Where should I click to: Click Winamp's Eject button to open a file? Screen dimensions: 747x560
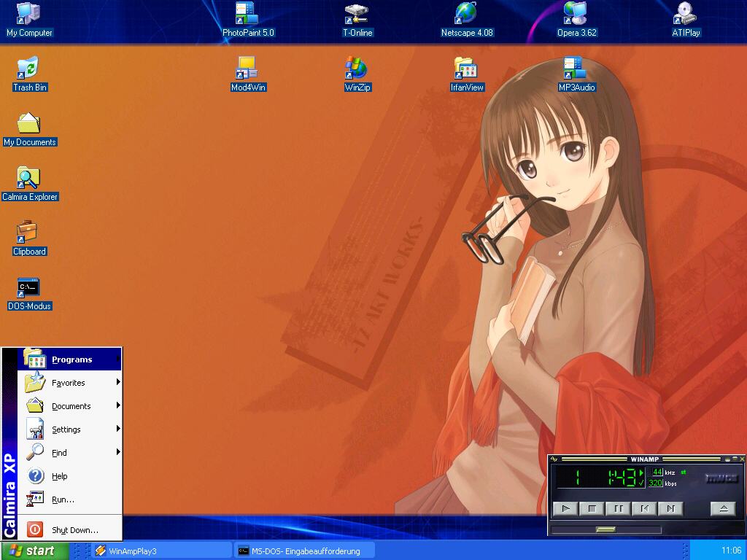[x=723, y=508]
